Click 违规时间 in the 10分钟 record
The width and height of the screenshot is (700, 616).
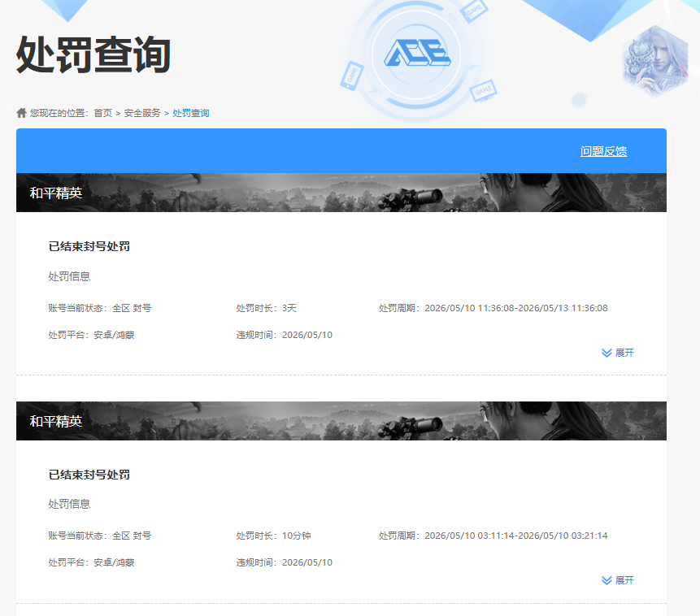point(285,562)
